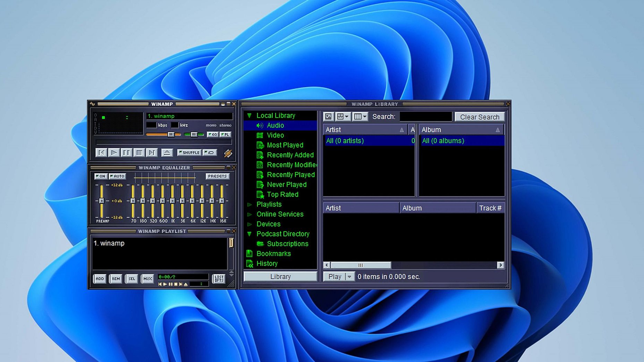This screenshot has width=644, height=362.
Task: Click the History icon in library tree
Action: click(x=249, y=264)
